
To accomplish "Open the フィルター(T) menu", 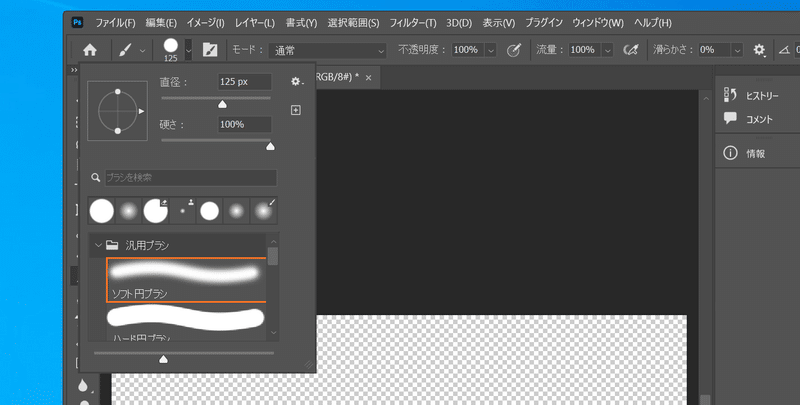I will pyautogui.click(x=413, y=23).
